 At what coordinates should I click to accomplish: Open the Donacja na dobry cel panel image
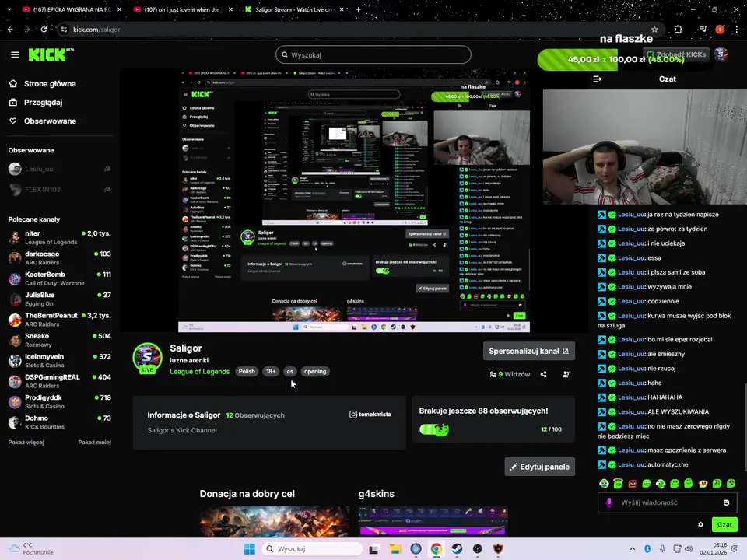tap(275, 521)
